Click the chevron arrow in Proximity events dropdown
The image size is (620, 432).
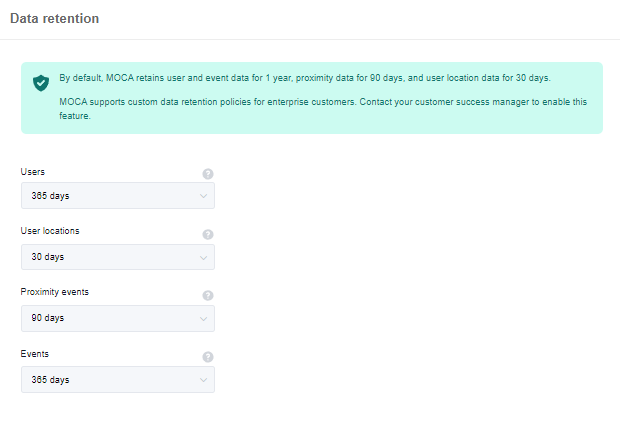click(x=204, y=319)
